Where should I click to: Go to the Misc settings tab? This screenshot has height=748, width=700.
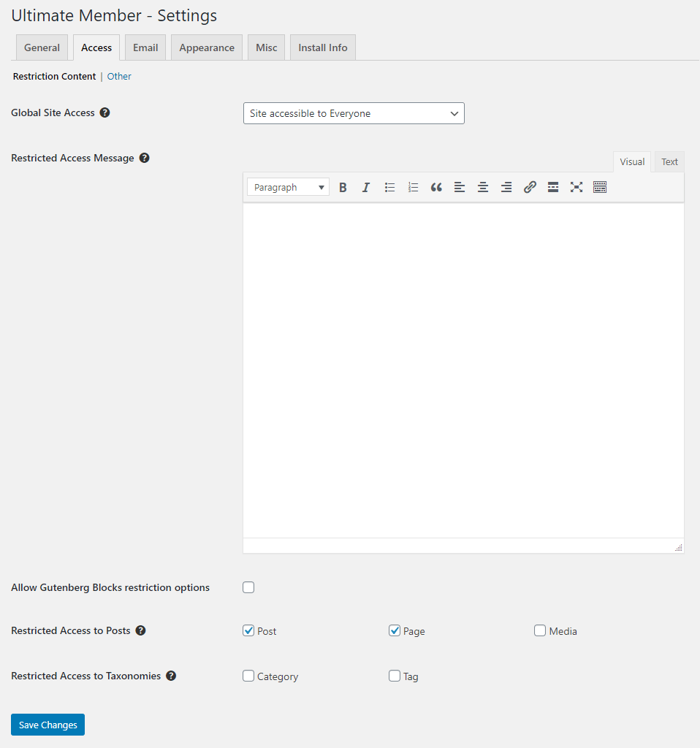266,47
